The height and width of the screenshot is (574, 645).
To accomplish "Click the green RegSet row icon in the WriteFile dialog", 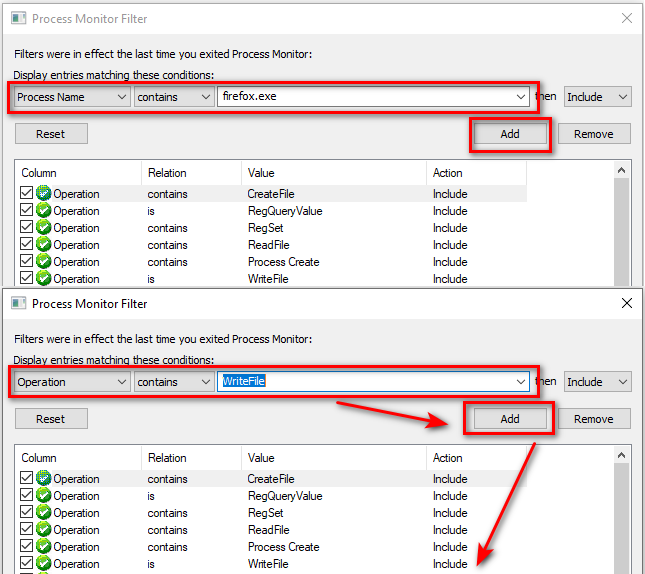I will tap(43, 513).
